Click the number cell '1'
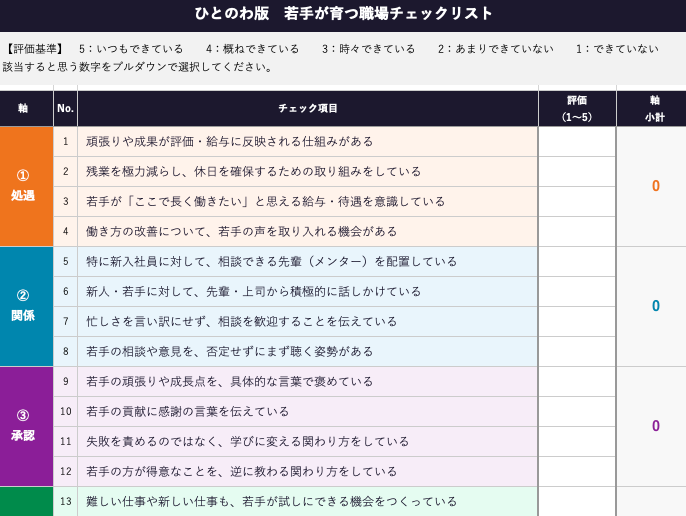Screen dimensions: 686x516 pos(66,141)
